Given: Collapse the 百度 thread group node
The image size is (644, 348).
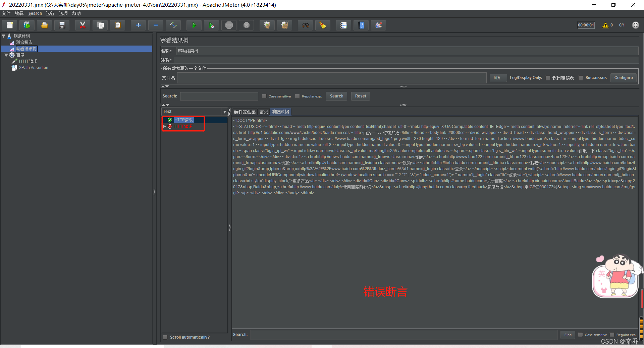Looking at the screenshot, I should pyautogui.click(x=6, y=55).
